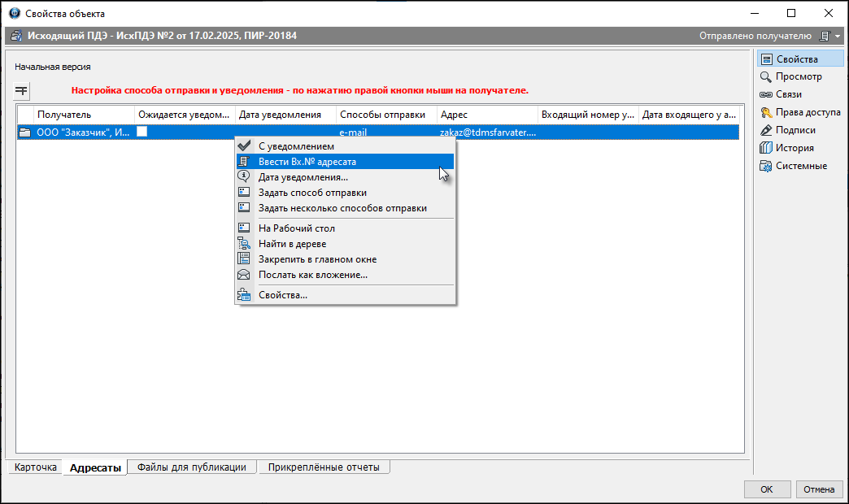
Task: Click the Адрес column header
Action: click(x=487, y=115)
